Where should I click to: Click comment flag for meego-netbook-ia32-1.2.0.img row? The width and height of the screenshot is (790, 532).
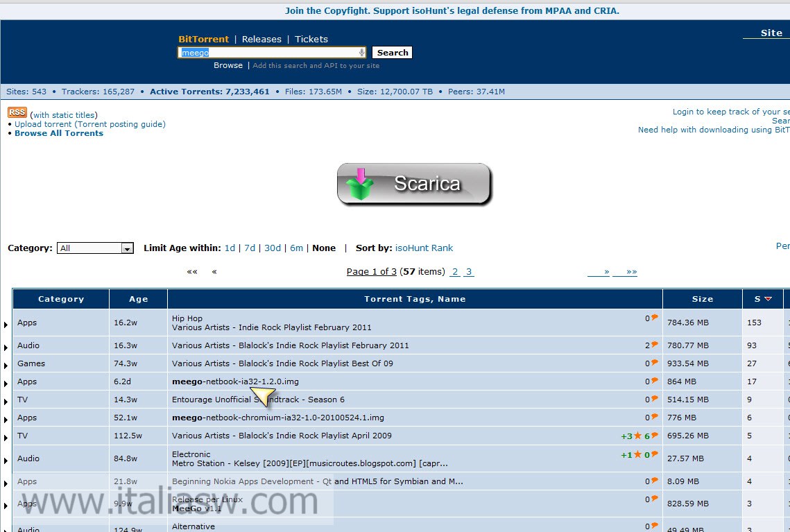coord(655,381)
